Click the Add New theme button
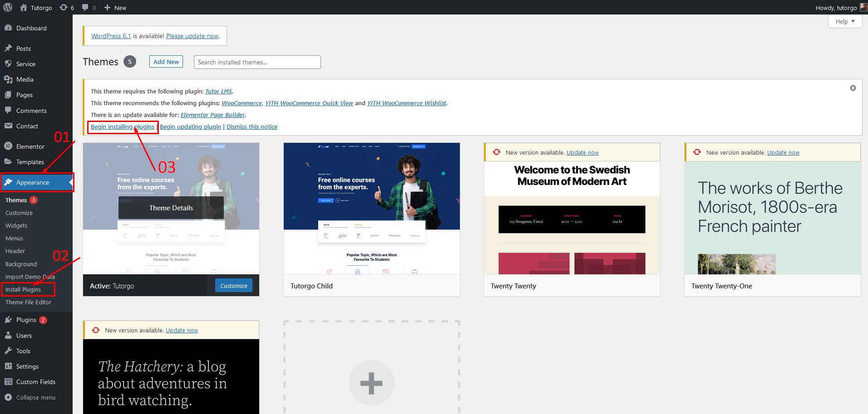The width and height of the screenshot is (868, 414). pos(166,62)
